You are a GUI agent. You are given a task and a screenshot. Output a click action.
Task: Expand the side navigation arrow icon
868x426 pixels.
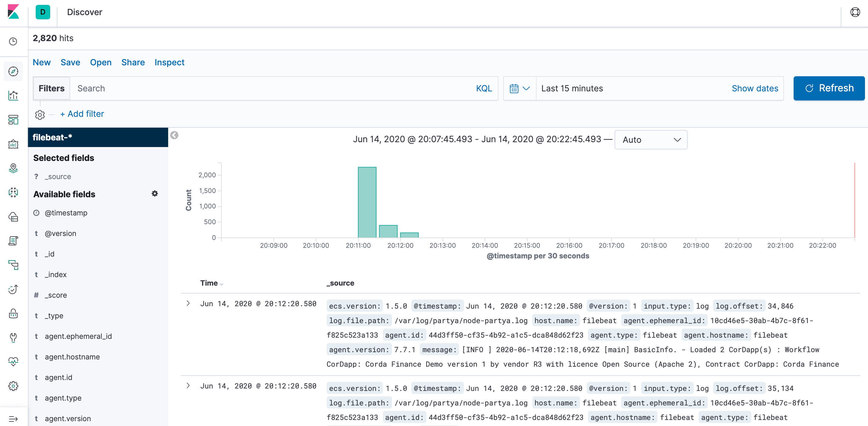tap(13, 419)
